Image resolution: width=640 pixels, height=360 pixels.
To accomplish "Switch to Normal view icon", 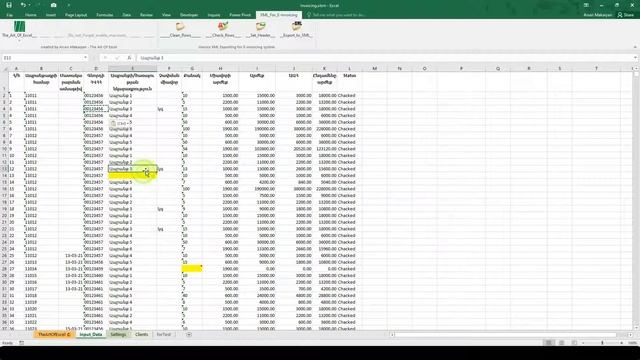I will [549, 343].
